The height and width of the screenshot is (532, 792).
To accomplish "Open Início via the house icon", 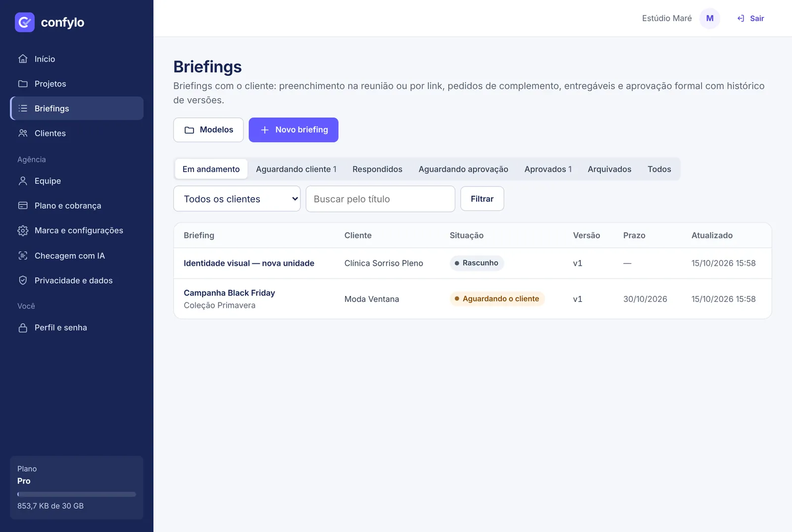I will point(23,59).
